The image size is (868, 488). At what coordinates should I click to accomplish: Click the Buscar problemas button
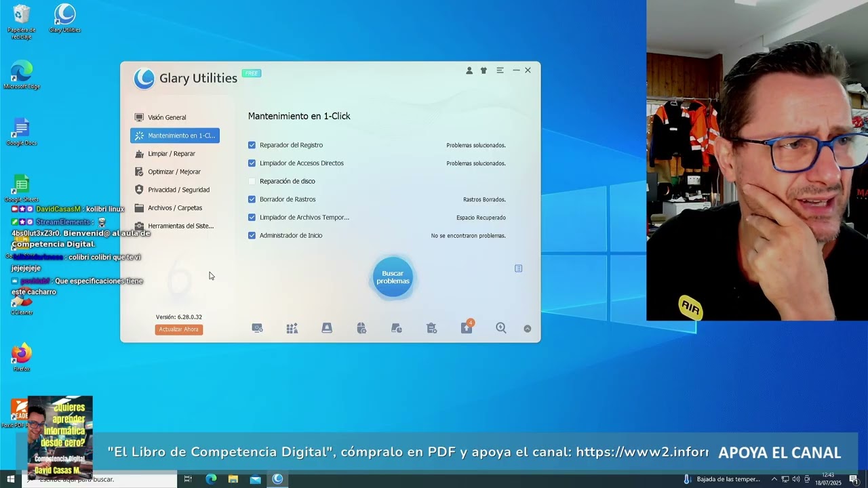pyautogui.click(x=393, y=277)
